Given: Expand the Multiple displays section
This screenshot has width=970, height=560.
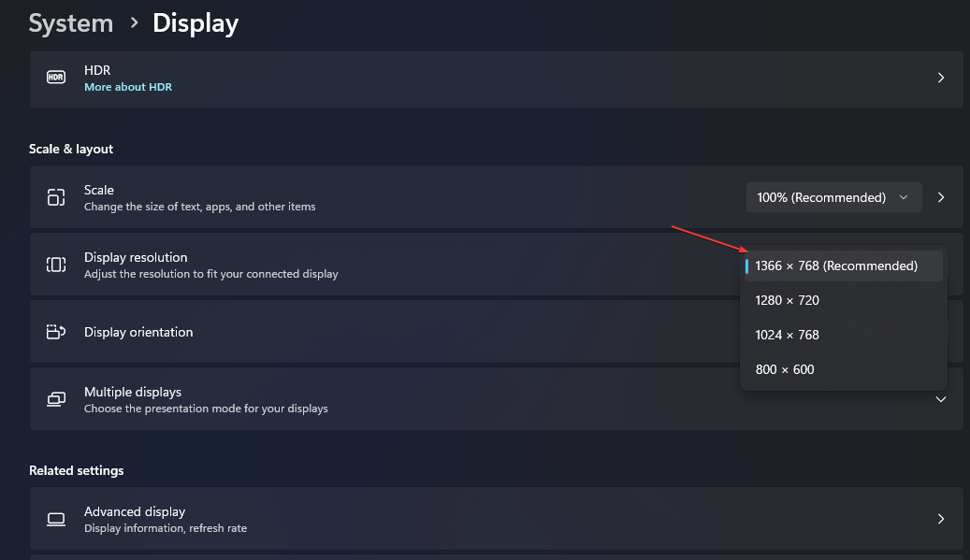Looking at the screenshot, I should click(x=941, y=399).
